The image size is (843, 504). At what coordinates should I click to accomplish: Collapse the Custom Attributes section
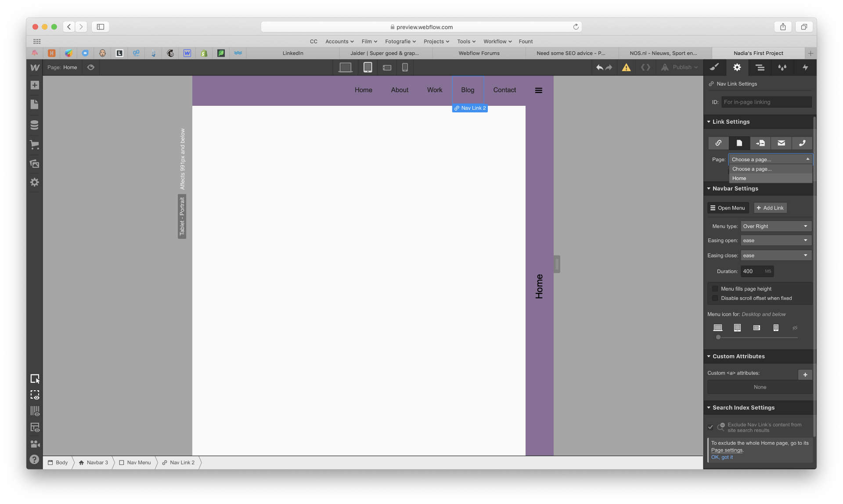tap(738, 356)
